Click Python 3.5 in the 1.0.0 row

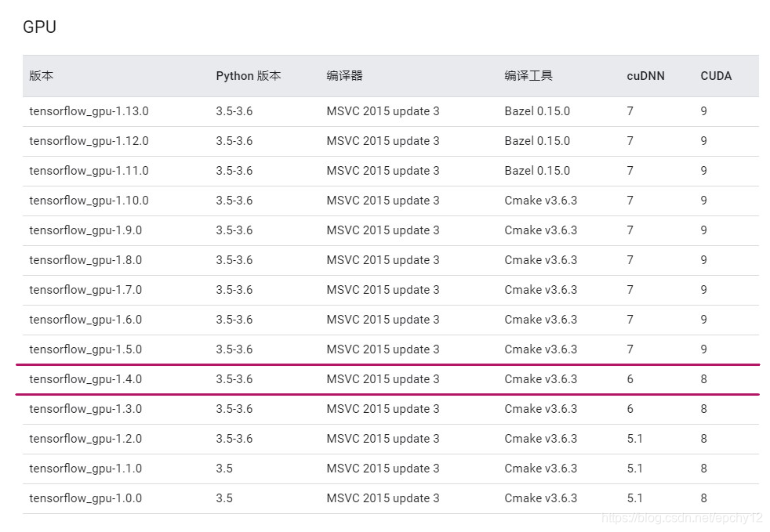[224, 498]
